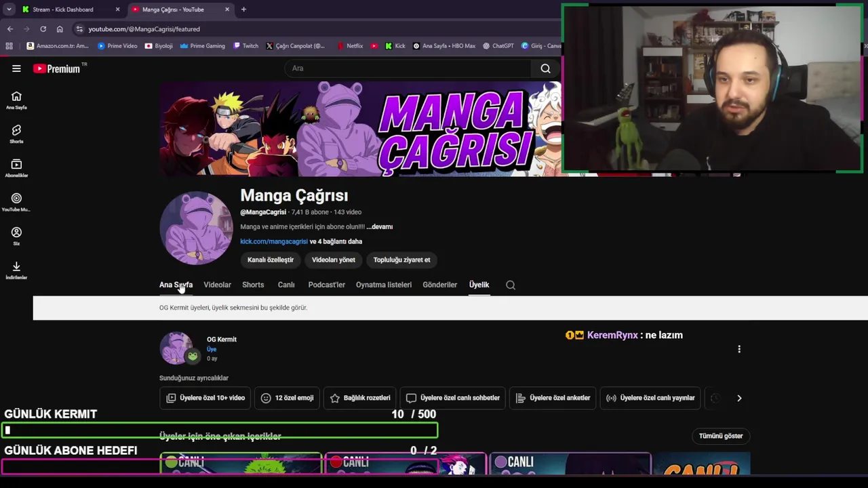The height and width of the screenshot is (488, 868).
Task: Reload the page with refresh button
Action: tap(43, 29)
